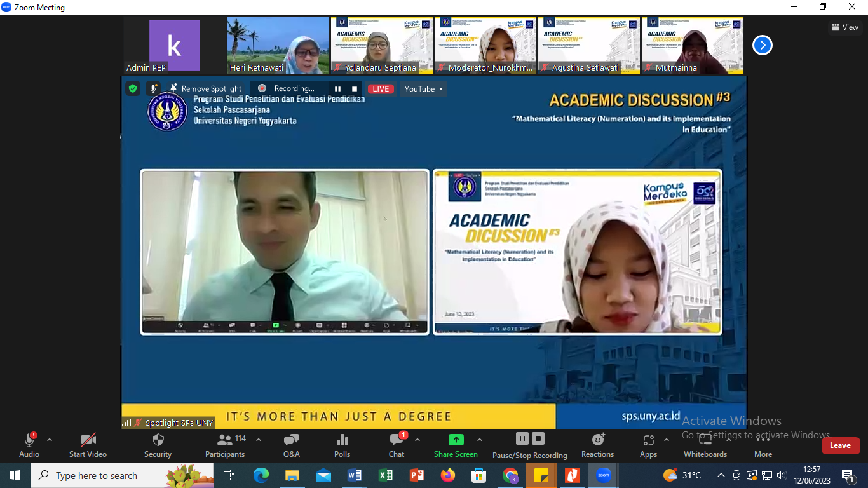Expand share options caret beside Share Screen
868x488 pixels.
pos(480,440)
